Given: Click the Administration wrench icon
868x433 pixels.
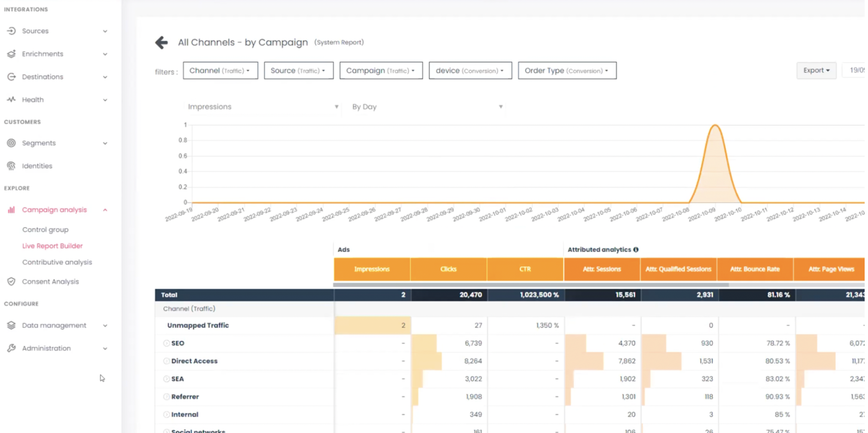Looking at the screenshot, I should click(11, 348).
